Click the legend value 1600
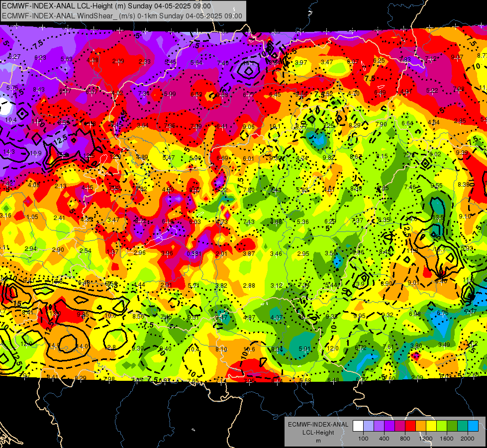The image size is (487, 448). 446,439
